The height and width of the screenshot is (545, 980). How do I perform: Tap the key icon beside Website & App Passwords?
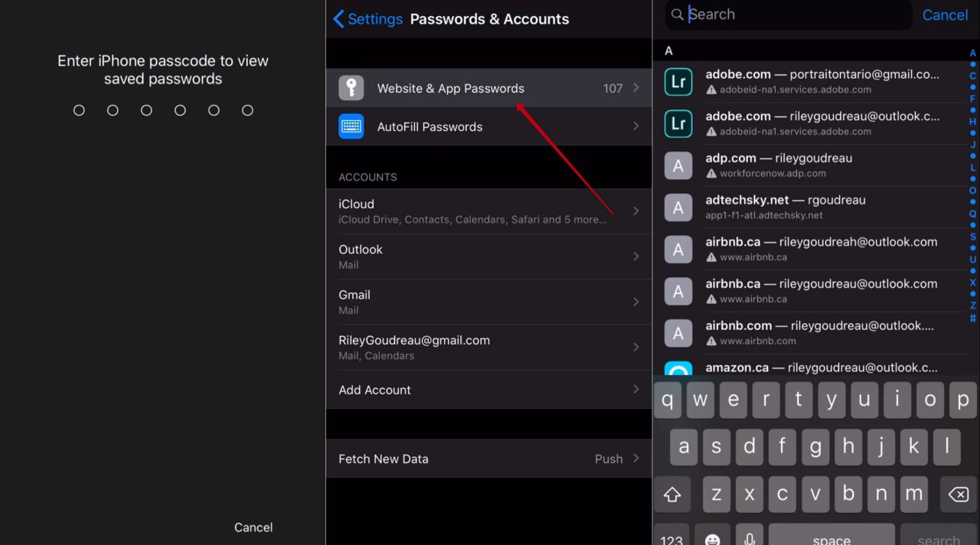point(351,88)
